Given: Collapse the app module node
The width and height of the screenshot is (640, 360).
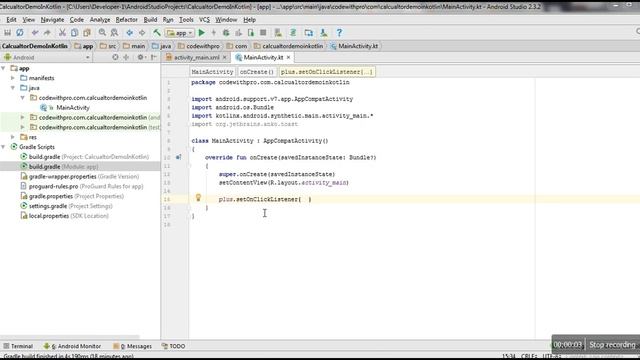Looking at the screenshot, I should pos(4,68).
